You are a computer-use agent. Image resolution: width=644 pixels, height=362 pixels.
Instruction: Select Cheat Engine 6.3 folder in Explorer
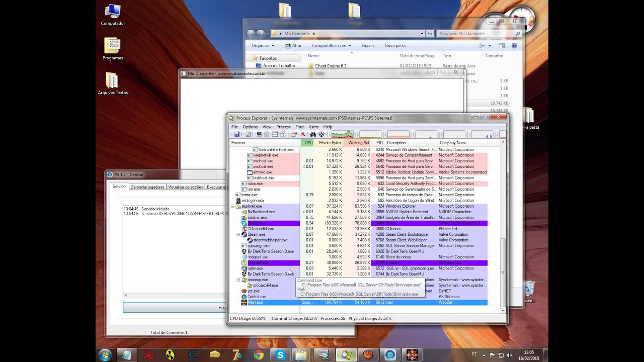tap(331, 66)
